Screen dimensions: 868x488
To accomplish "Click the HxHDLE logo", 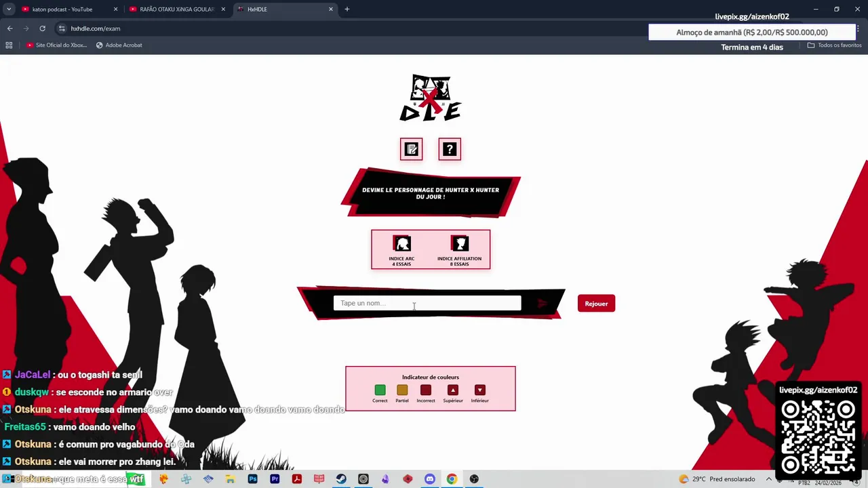I will (431, 98).
